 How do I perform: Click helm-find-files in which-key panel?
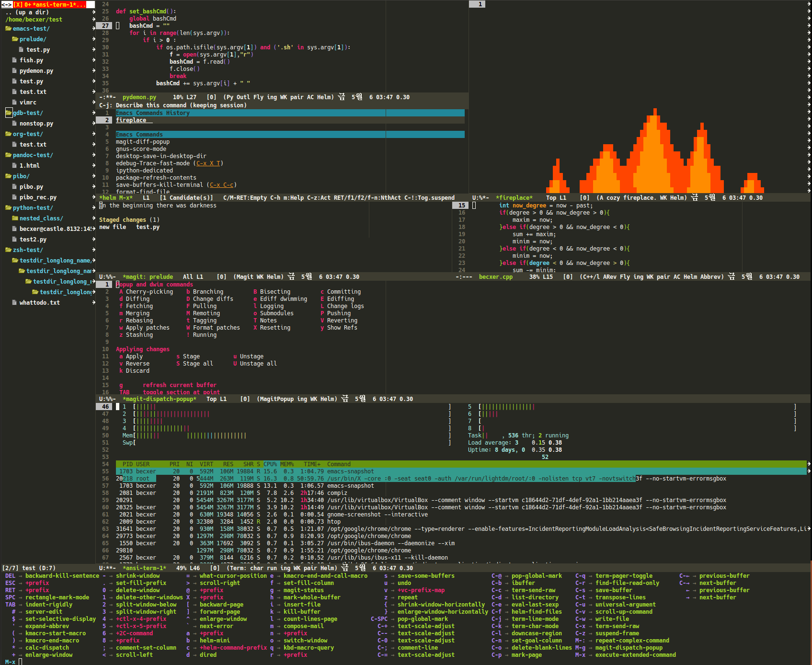click(537, 612)
